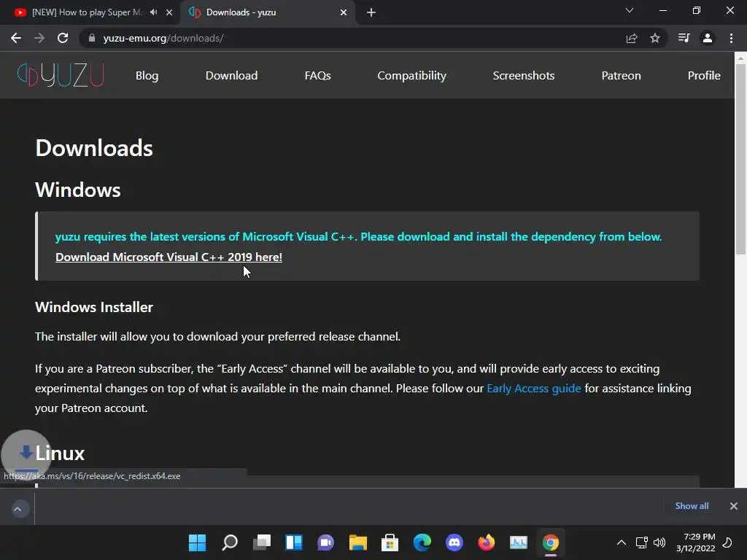Image resolution: width=747 pixels, height=560 pixels.
Task: Open taskbar Search
Action: [230, 542]
